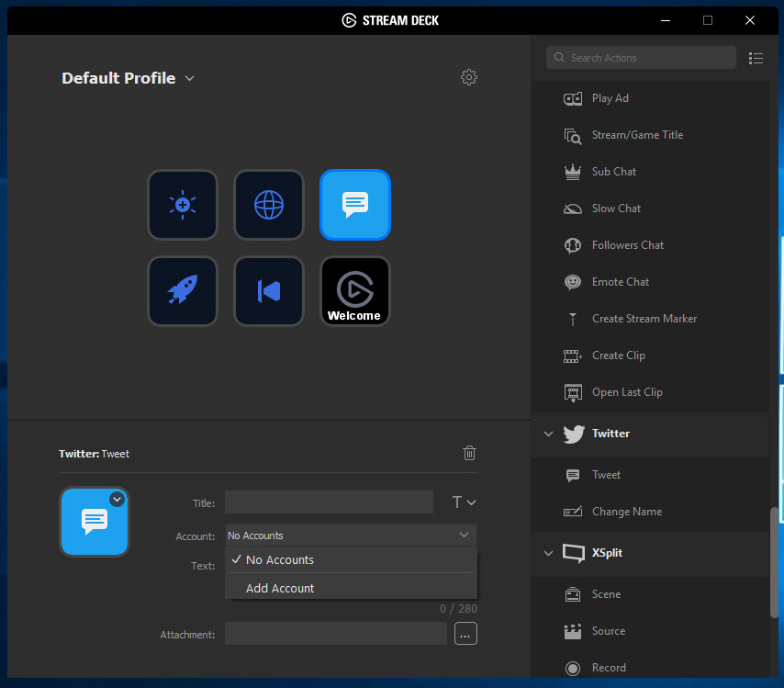Select the previous track key
This screenshot has width=784, height=688.
pyautogui.click(x=269, y=290)
